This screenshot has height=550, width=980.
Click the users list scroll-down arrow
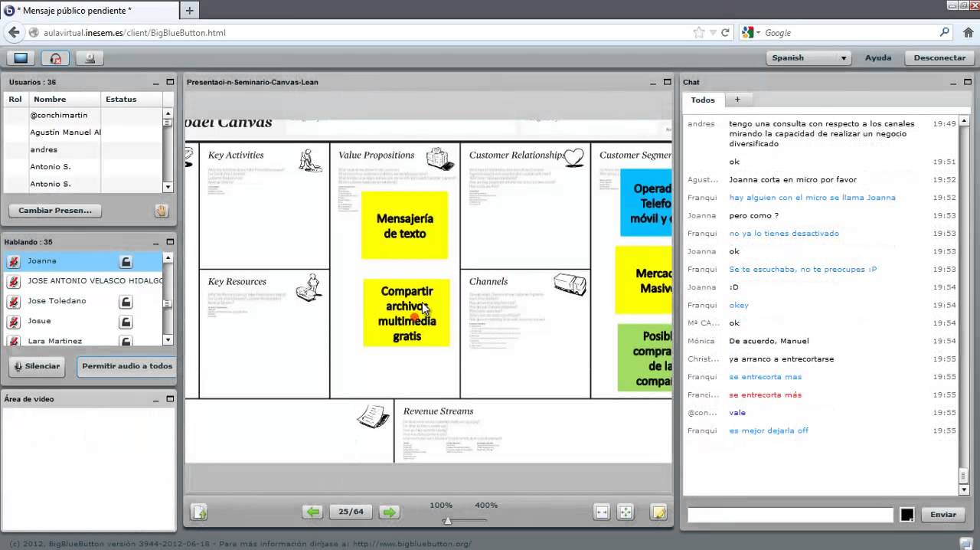pos(168,187)
